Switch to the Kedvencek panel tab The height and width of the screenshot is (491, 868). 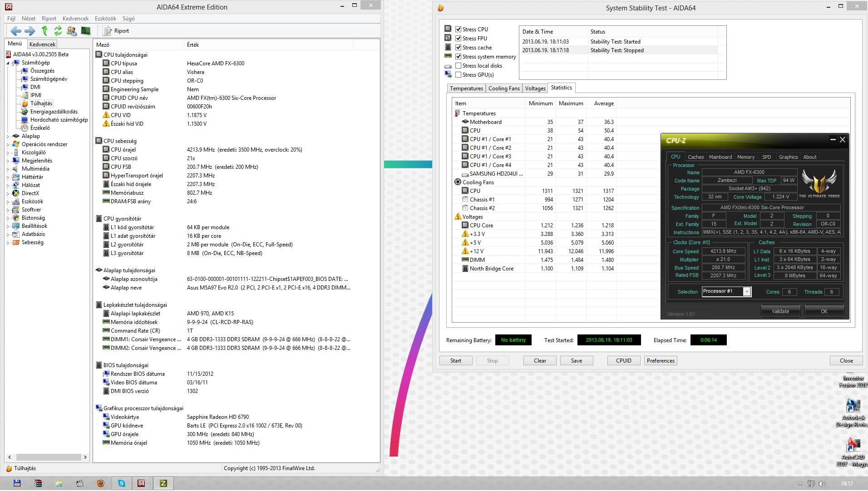click(x=42, y=44)
